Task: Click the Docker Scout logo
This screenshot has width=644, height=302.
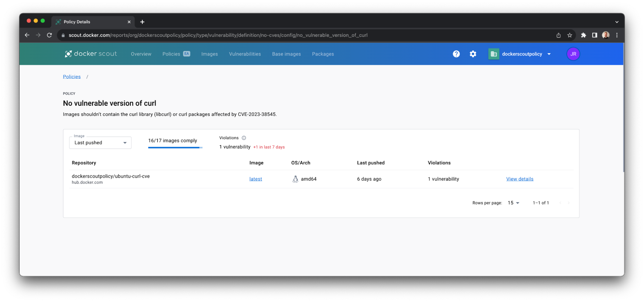Action: [x=91, y=54]
